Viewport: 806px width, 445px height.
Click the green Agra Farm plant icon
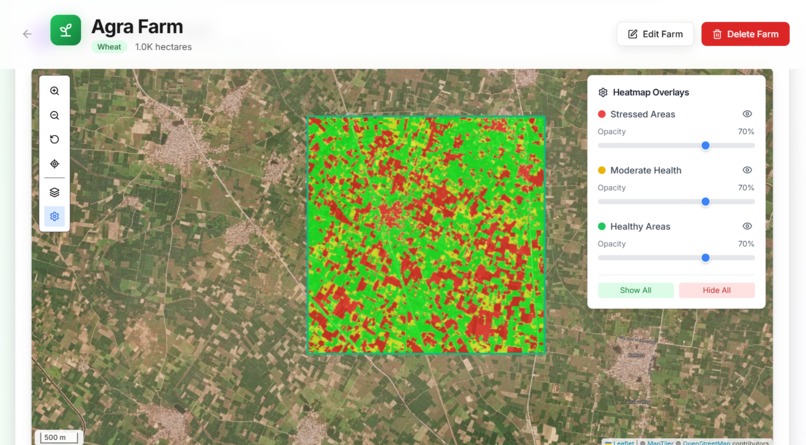tap(65, 30)
